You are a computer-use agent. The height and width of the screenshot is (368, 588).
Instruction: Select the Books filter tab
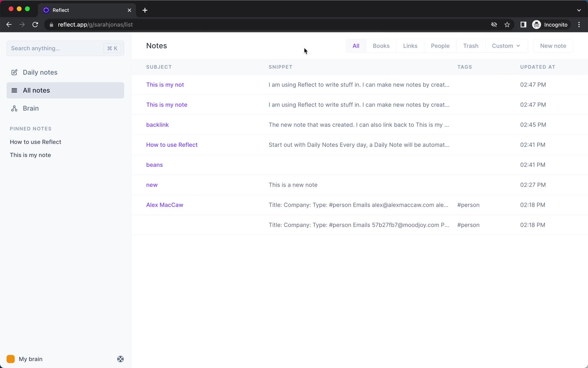(x=381, y=45)
